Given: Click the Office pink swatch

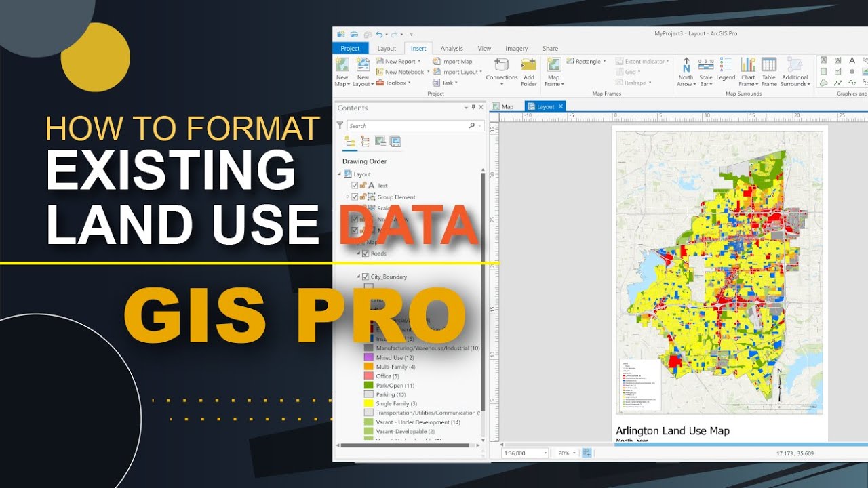Looking at the screenshot, I should coord(369,375).
